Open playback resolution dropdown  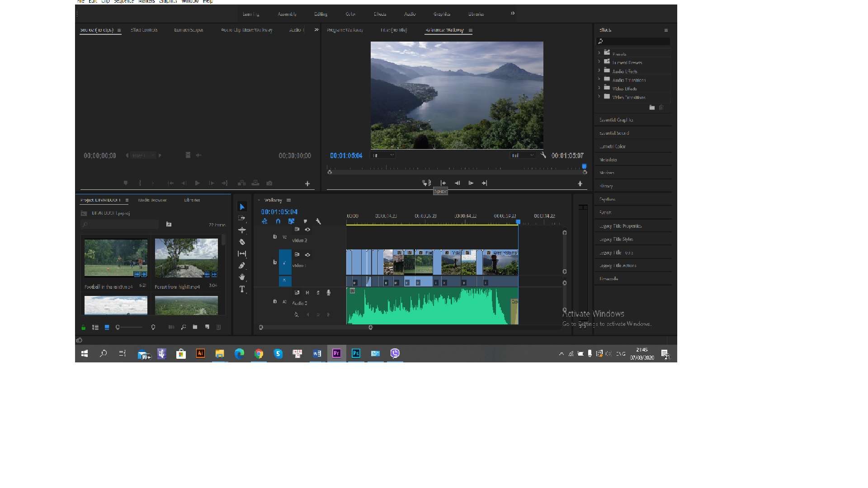coord(523,155)
